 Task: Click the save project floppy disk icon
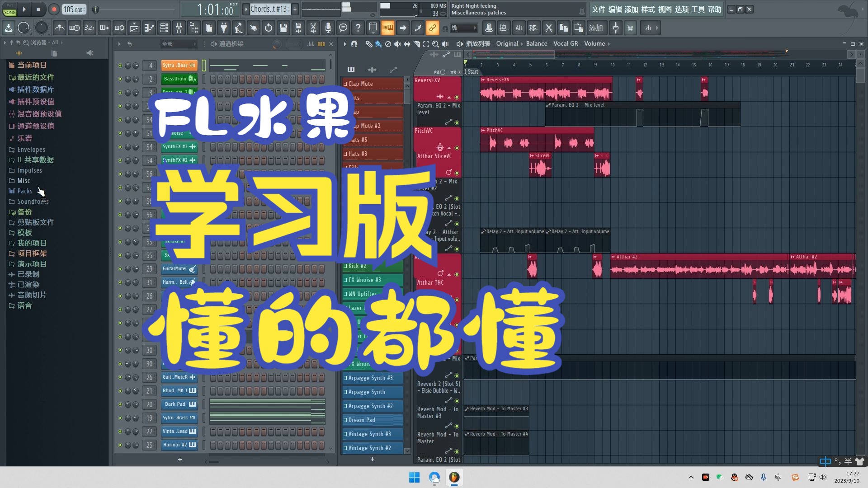(x=283, y=28)
